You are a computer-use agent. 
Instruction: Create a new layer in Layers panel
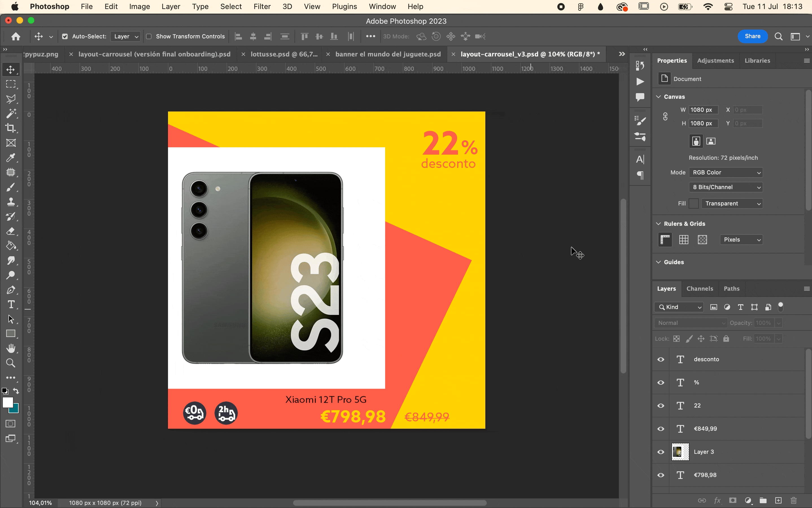pos(778,500)
